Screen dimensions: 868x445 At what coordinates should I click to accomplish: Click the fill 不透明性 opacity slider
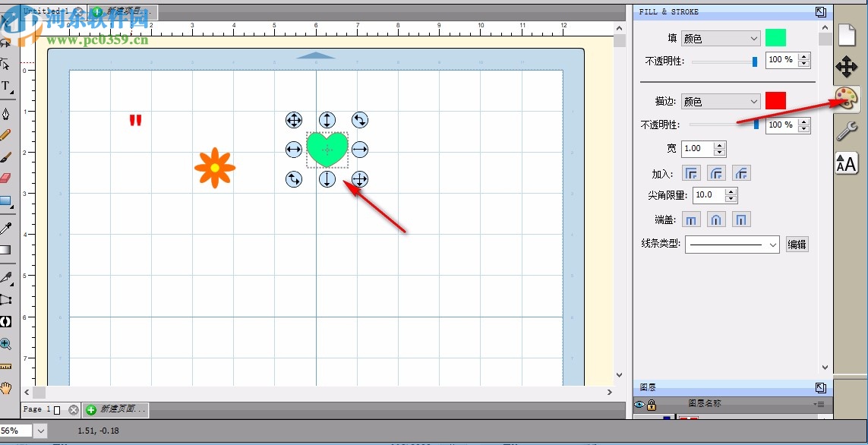click(724, 62)
